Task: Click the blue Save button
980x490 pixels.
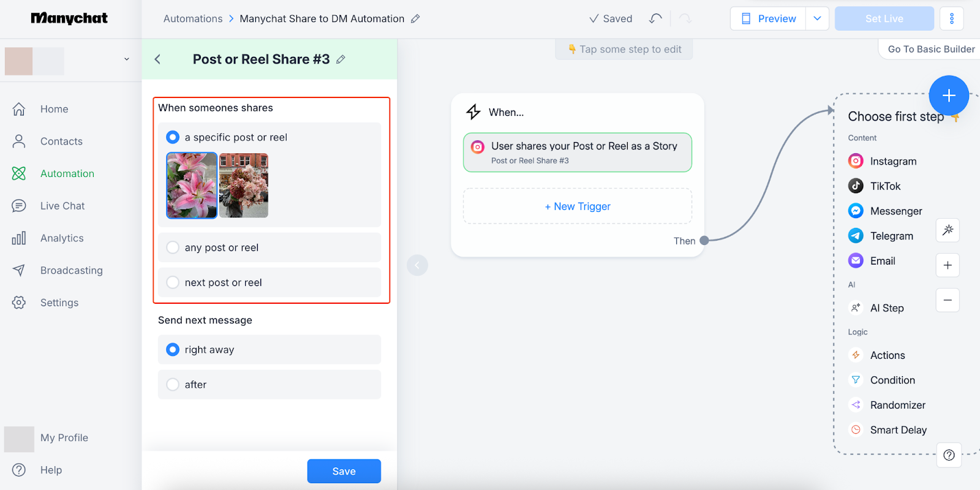Action: click(344, 471)
